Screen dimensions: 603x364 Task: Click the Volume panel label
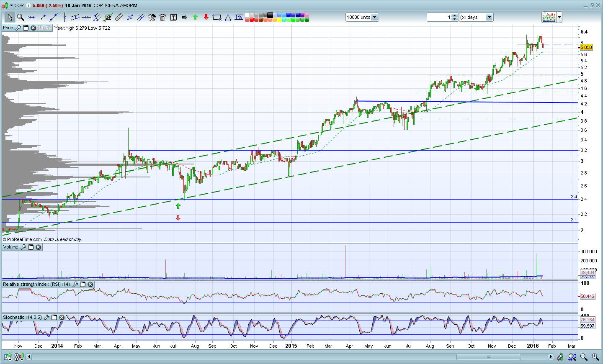[x=11, y=247]
